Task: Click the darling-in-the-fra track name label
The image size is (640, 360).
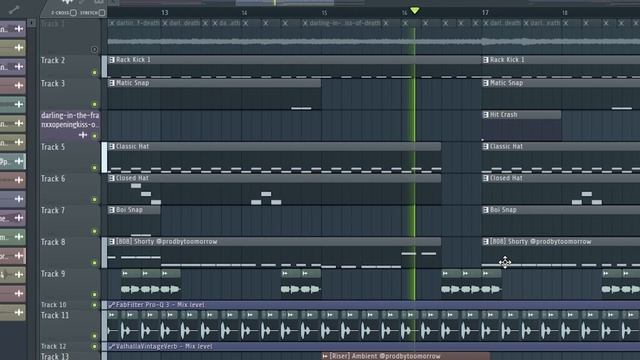Action: [x=70, y=120]
